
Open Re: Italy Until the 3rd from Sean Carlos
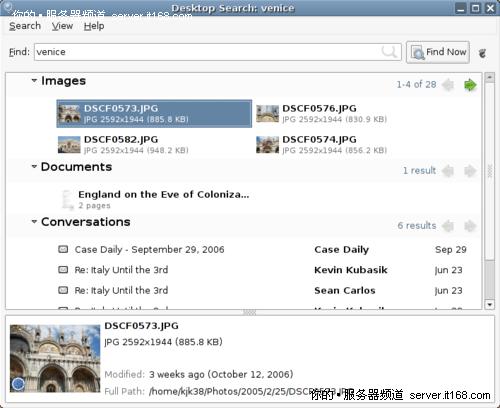click(x=121, y=291)
